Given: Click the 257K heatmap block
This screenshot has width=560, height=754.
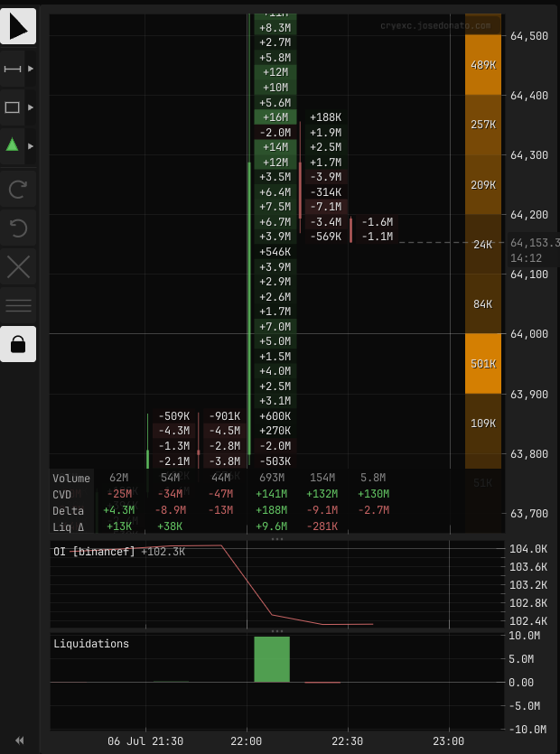Looking at the screenshot, I should (x=483, y=125).
